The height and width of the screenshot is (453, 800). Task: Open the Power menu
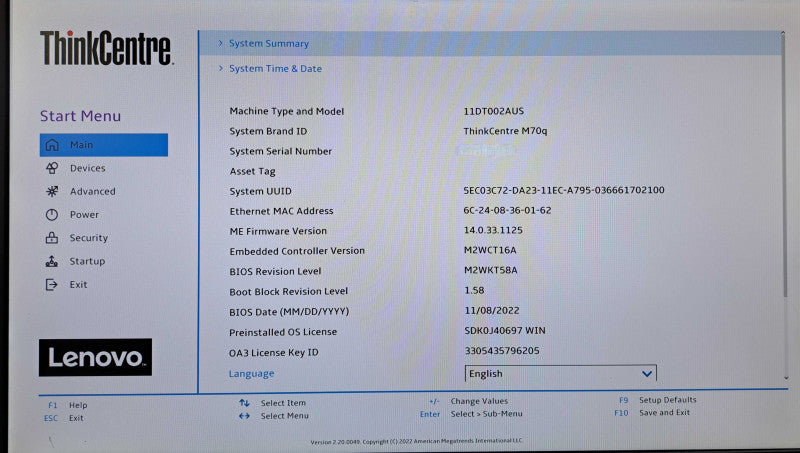tap(84, 215)
